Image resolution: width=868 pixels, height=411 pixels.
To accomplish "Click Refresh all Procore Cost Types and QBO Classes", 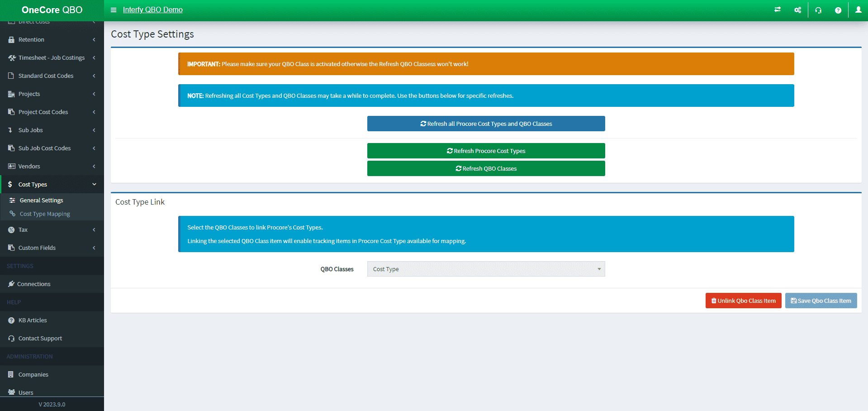I will click(486, 124).
